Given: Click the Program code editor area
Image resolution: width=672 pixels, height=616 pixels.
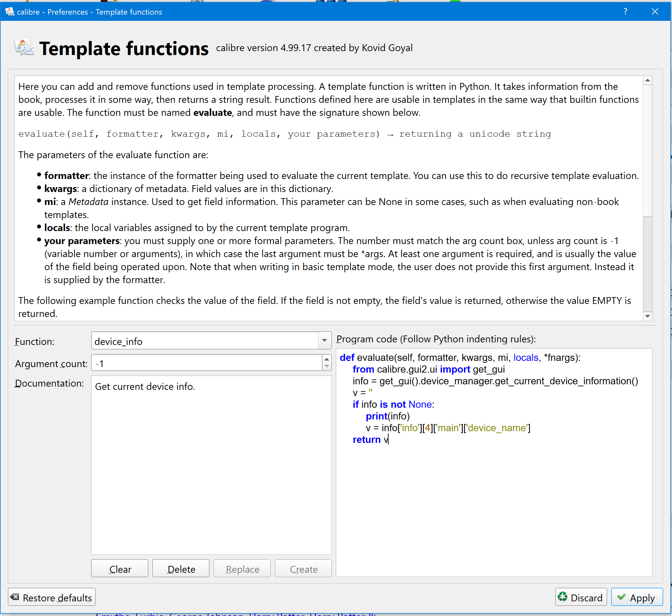Looking at the screenshot, I should [x=494, y=463].
